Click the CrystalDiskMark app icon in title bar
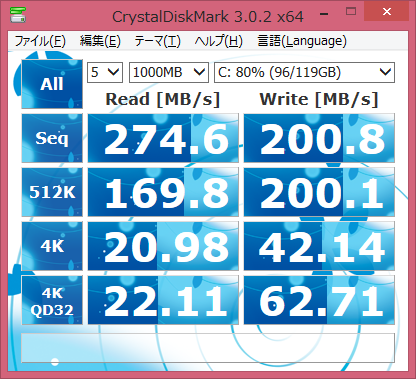 point(18,14)
